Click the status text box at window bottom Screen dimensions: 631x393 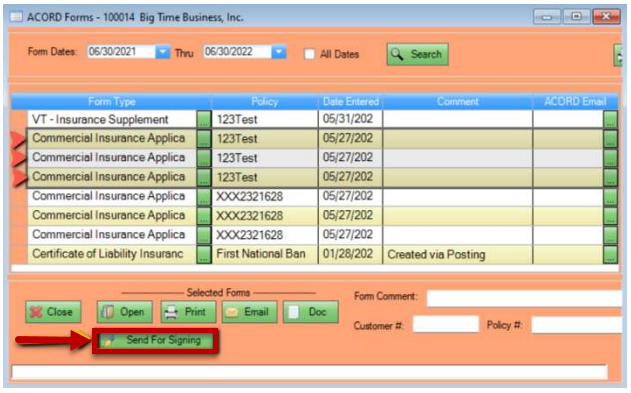(309, 372)
